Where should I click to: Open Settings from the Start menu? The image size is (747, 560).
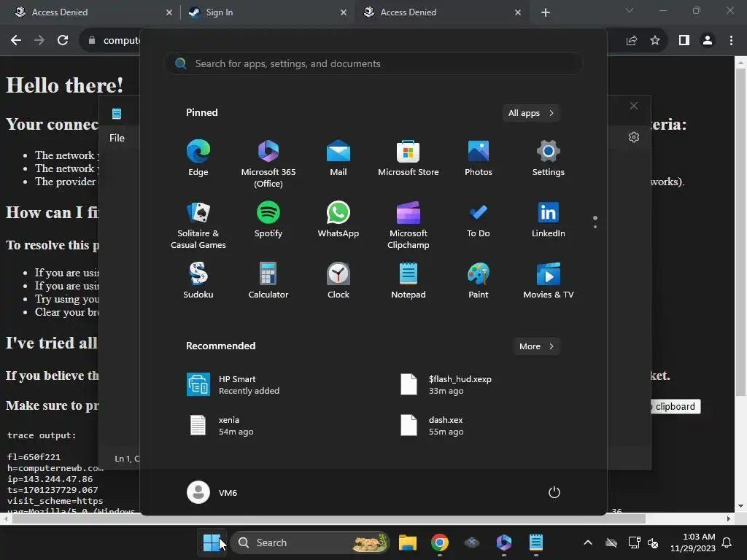[549, 158]
